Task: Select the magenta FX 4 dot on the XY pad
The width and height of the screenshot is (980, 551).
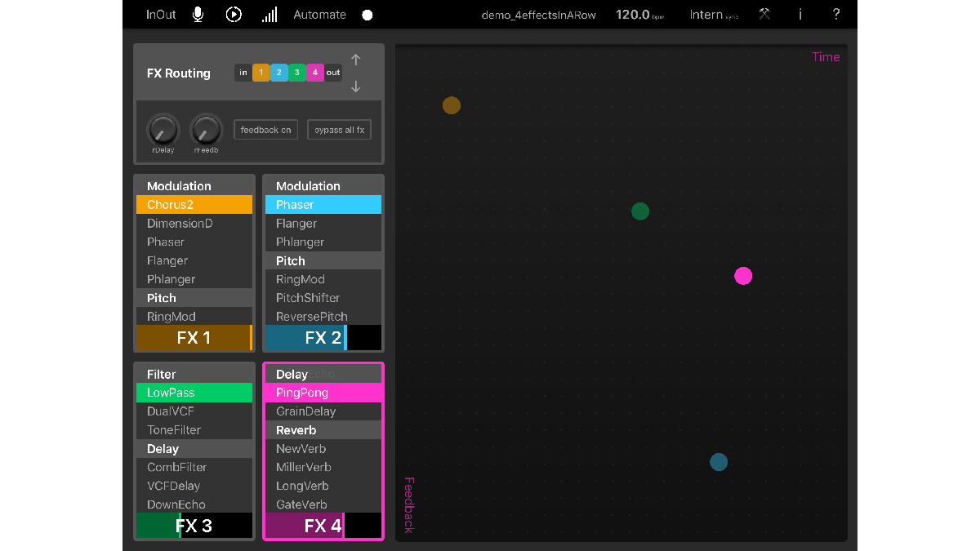Action: click(743, 276)
